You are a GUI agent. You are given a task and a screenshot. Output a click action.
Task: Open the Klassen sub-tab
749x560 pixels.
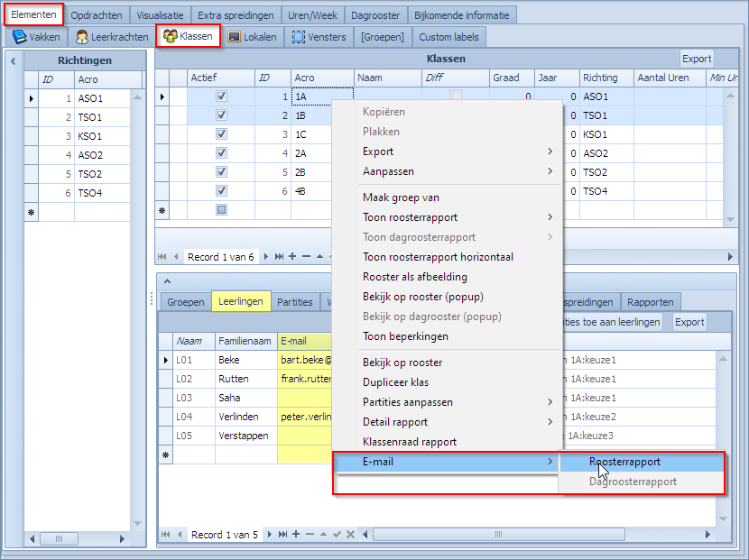pos(189,36)
